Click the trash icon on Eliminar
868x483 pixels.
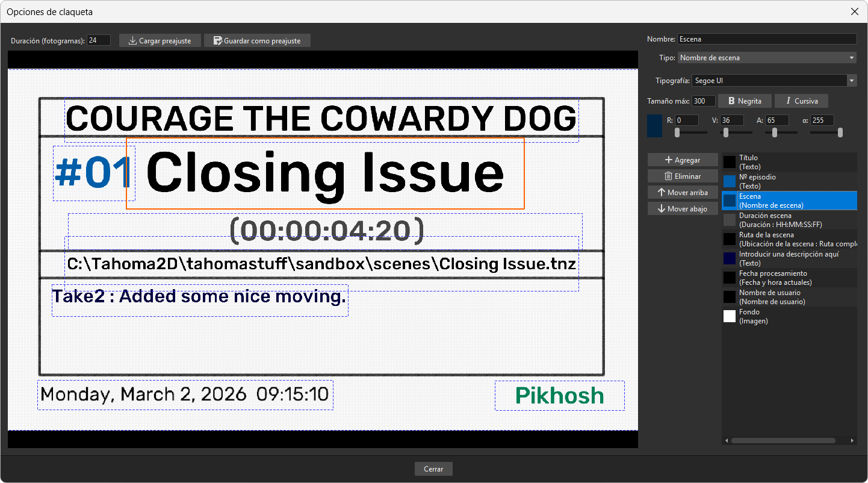click(668, 176)
